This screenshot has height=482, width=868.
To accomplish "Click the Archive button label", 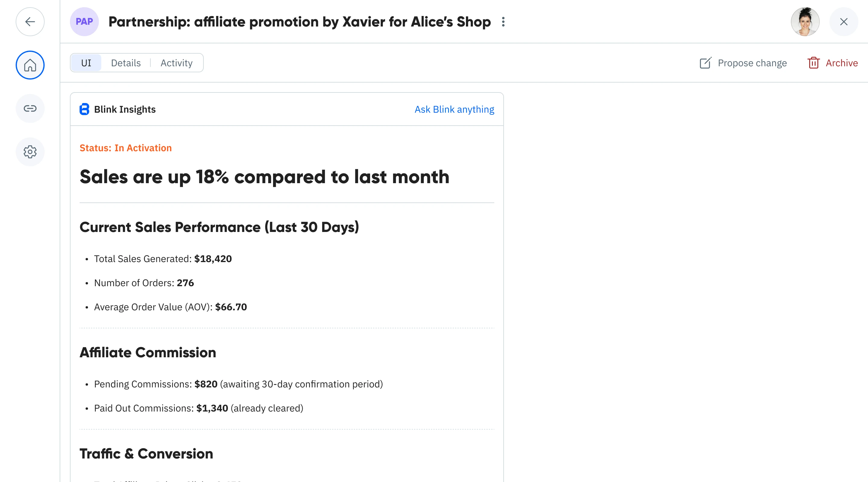I will [841, 63].
